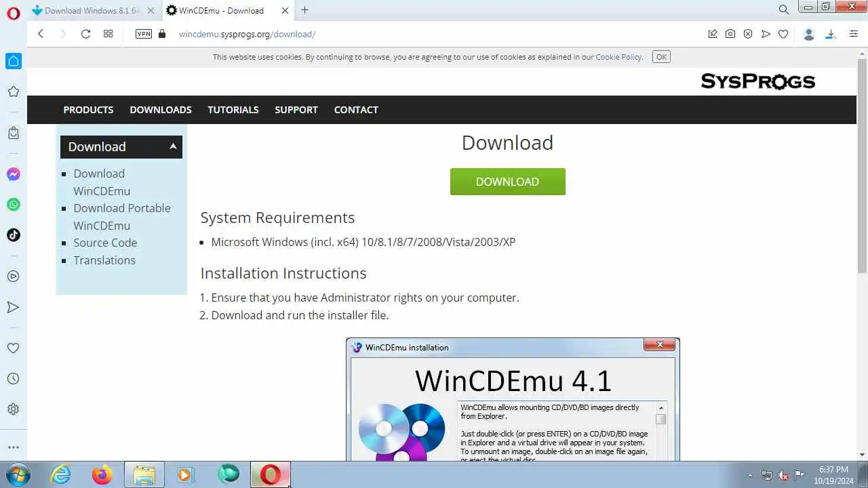The image size is (868, 488).
Task: Open ad blocker shield icon
Action: click(748, 34)
